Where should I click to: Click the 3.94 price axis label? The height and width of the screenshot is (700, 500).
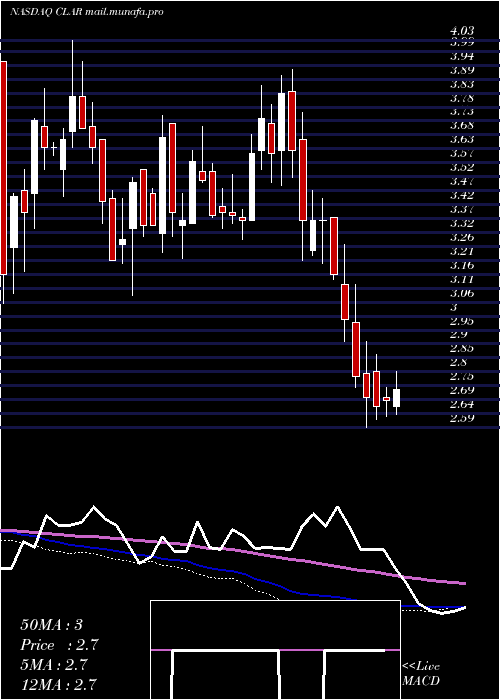[462, 56]
